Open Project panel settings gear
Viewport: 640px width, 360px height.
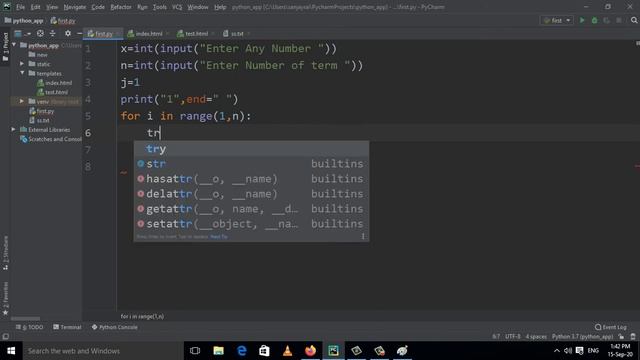point(68,33)
